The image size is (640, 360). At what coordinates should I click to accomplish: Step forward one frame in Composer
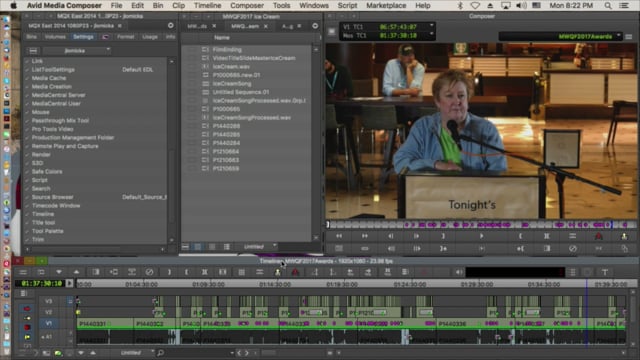tap(416, 236)
